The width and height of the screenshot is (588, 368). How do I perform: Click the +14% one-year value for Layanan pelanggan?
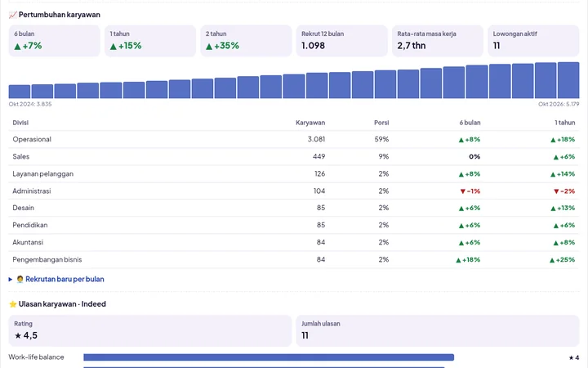click(563, 174)
